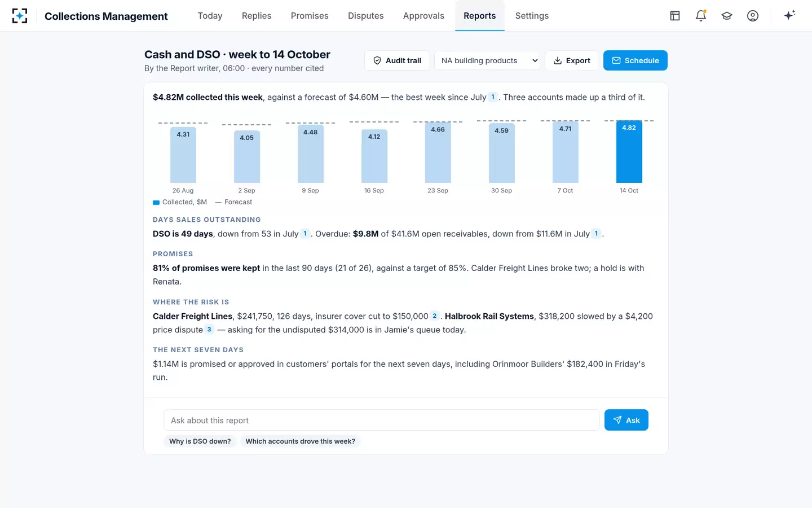This screenshot has height=508, width=812.
Task: Select the Reports tab
Action: [x=480, y=16]
